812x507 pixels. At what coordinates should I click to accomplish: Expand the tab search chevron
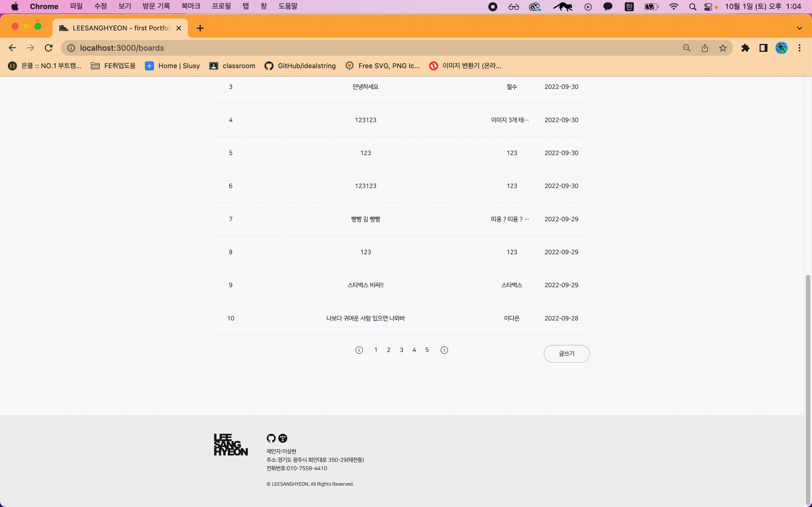pos(799,28)
